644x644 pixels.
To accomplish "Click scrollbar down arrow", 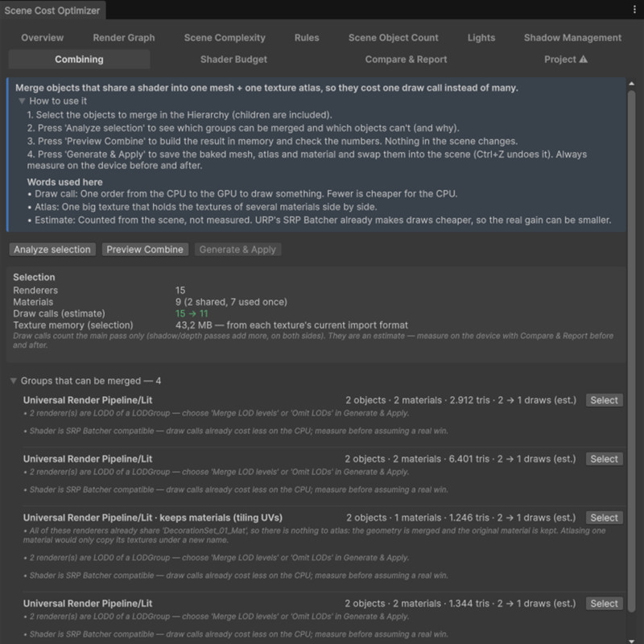I will point(632,640).
